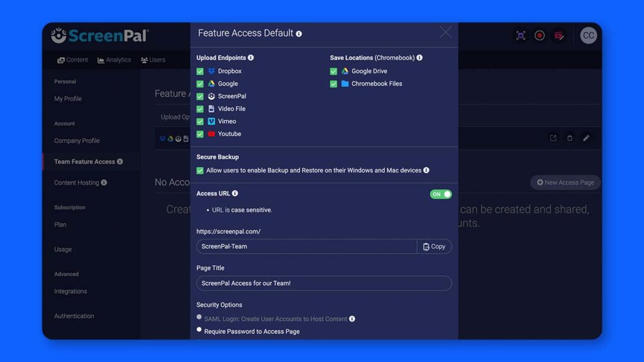Viewport: 644px width, 362px height.
Task: Click the Page Title input field
Action: pos(324,283)
